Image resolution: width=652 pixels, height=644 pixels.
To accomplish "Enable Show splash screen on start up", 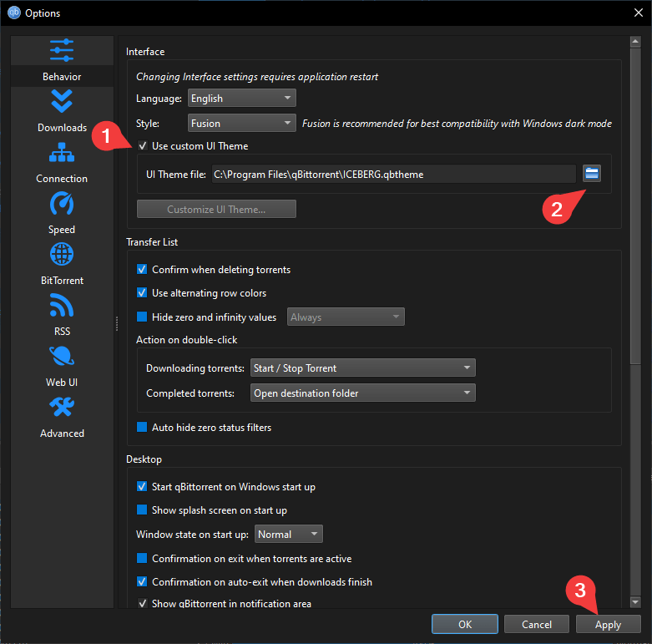I will point(142,510).
